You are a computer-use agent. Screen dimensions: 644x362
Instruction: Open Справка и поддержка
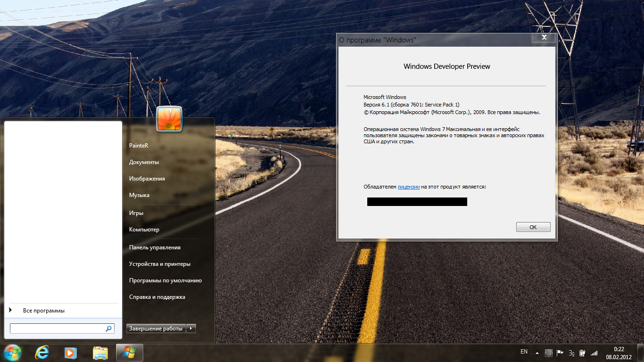pos(157,297)
